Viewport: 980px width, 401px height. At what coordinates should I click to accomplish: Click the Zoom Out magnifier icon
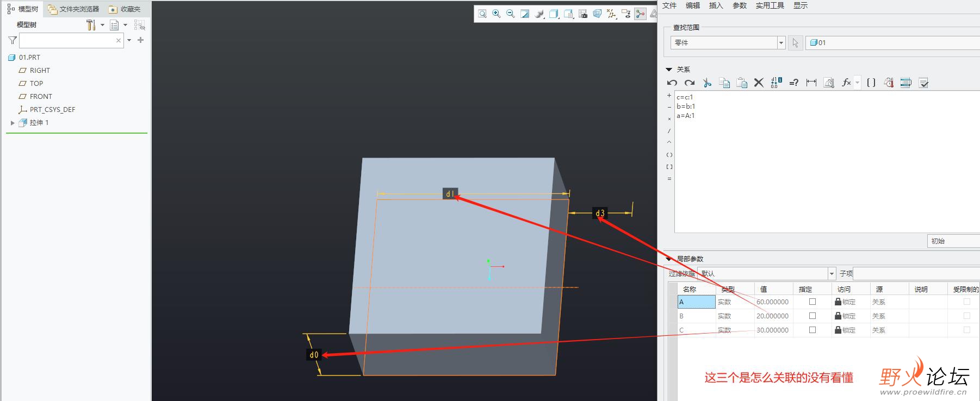coord(511,14)
